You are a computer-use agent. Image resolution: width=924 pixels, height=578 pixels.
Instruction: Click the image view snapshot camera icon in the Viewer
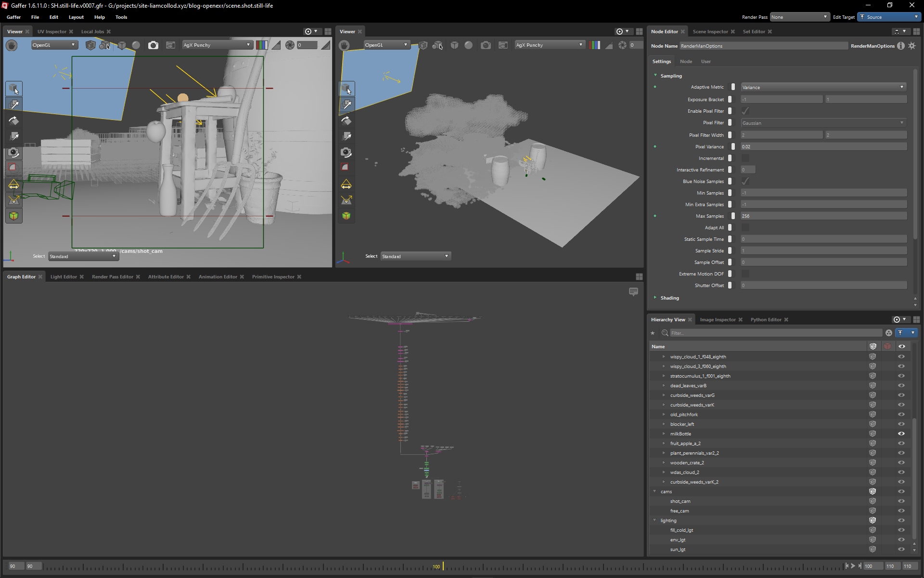click(x=153, y=45)
